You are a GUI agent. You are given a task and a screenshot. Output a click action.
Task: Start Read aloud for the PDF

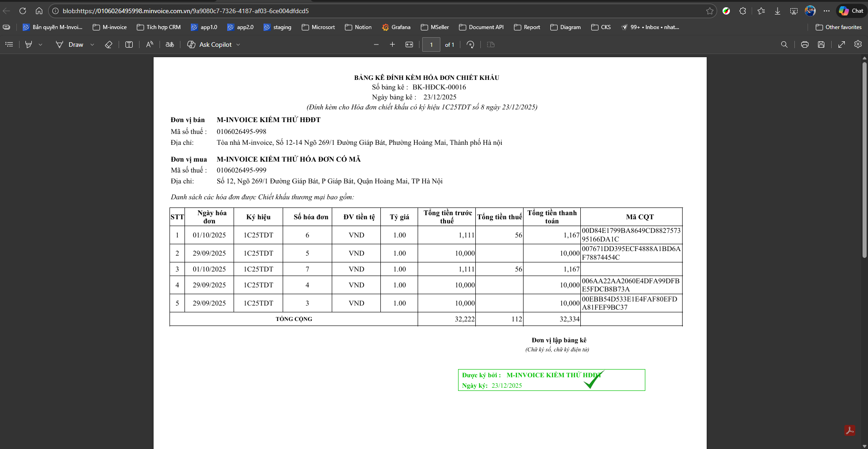150,44
